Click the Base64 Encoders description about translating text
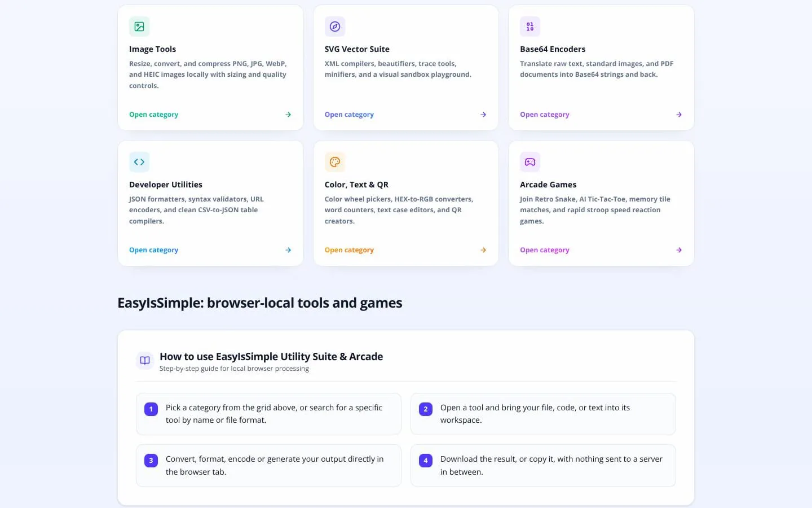Viewport: 812px width, 508px height. [x=597, y=69]
